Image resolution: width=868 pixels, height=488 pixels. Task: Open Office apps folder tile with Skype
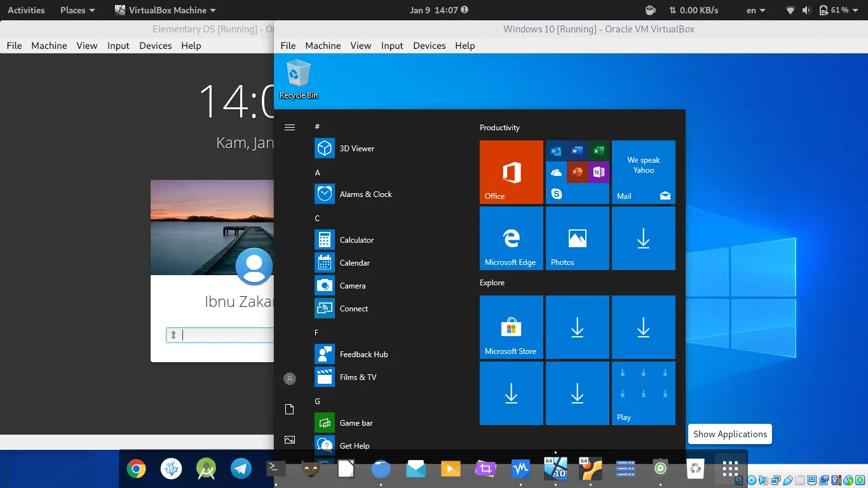(x=578, y=172)
